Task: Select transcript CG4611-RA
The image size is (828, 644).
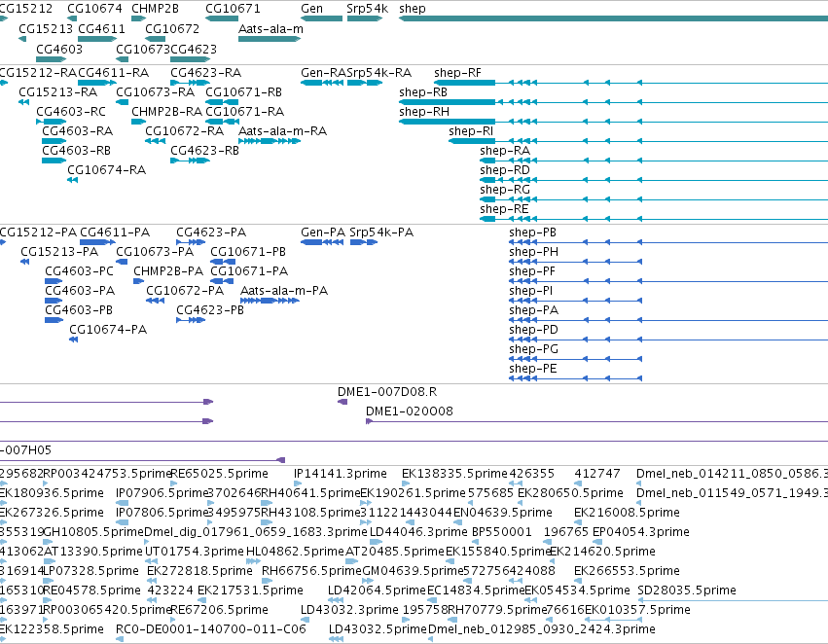Action: tap(114, 72)
